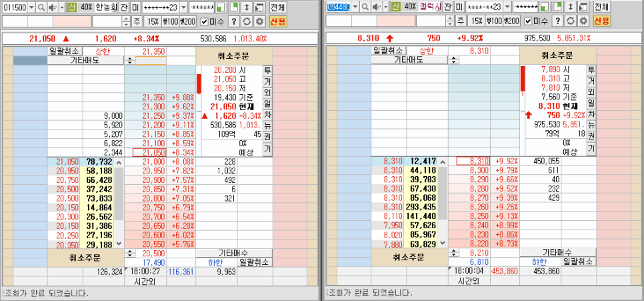Refresh the 011500 order window

coord(247,21)
